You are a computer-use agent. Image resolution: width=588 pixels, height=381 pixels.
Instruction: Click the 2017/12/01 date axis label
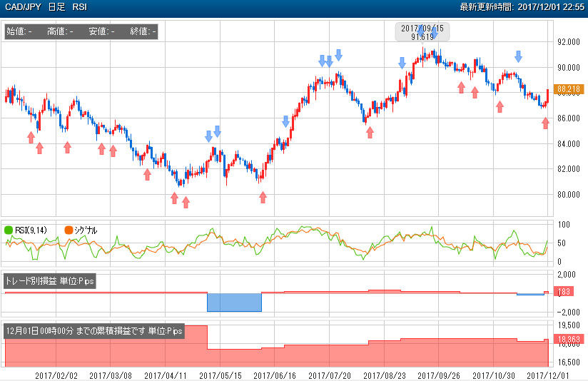click(548, 375)
